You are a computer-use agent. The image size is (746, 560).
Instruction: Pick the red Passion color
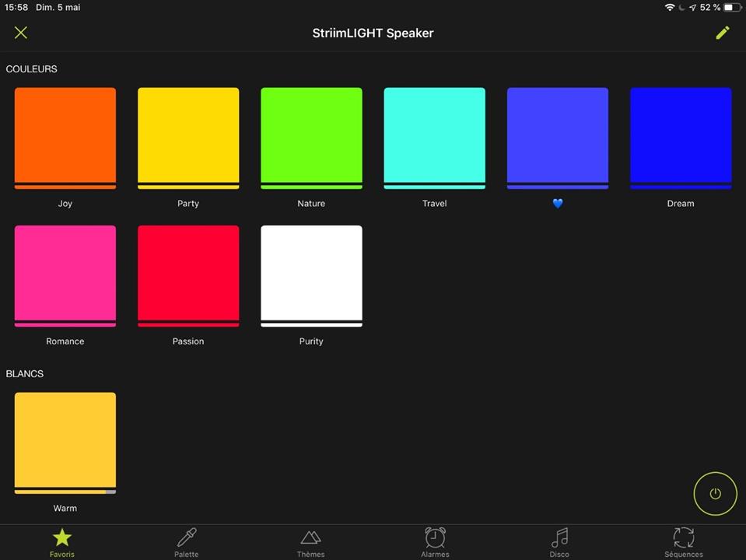[x=188, y=275]
